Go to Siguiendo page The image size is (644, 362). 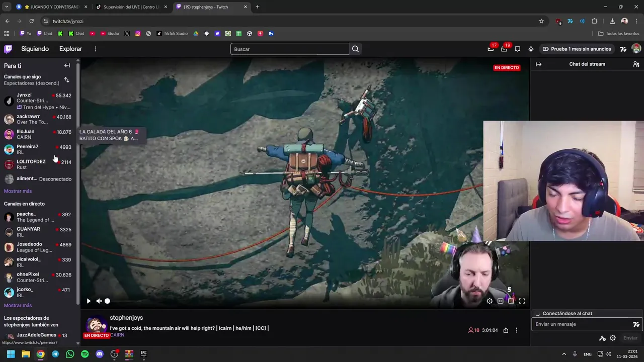point(35,49)
